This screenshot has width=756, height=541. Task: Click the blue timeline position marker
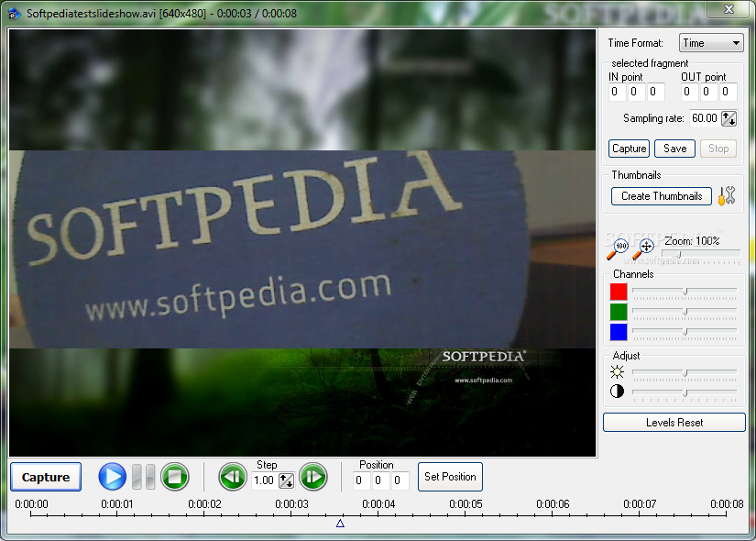click(340, 524)
